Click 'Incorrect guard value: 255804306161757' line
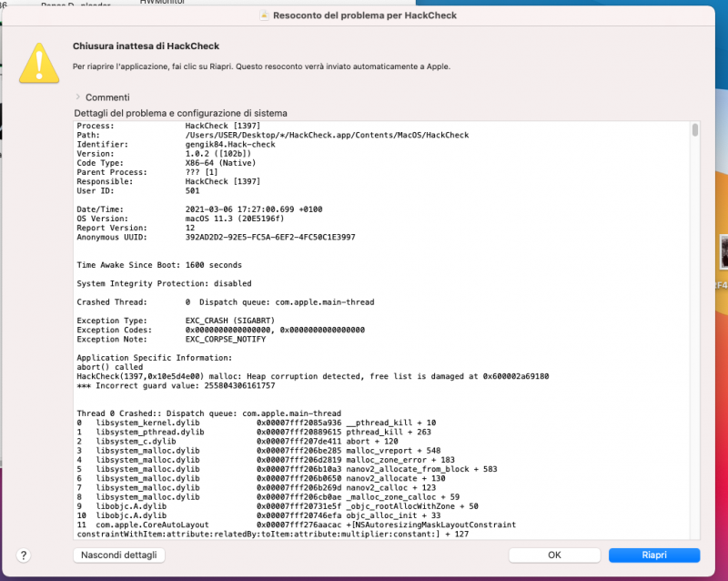The image size is (728, 581). pyautogui.click(x=176, y=386)
